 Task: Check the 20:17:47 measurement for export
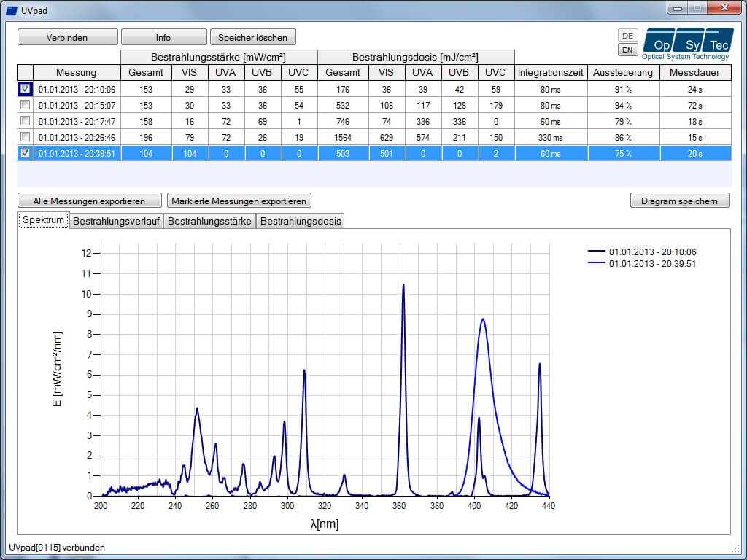point(25,120)
